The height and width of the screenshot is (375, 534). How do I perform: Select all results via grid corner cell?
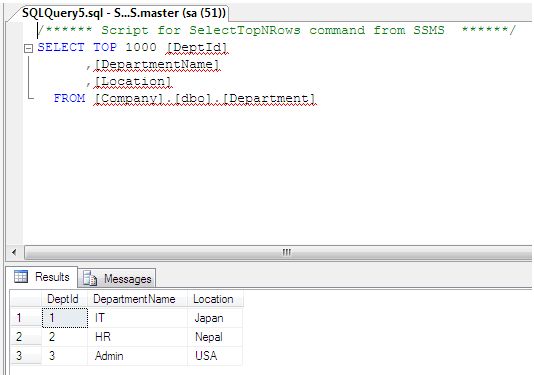click(x=26, y=299)
